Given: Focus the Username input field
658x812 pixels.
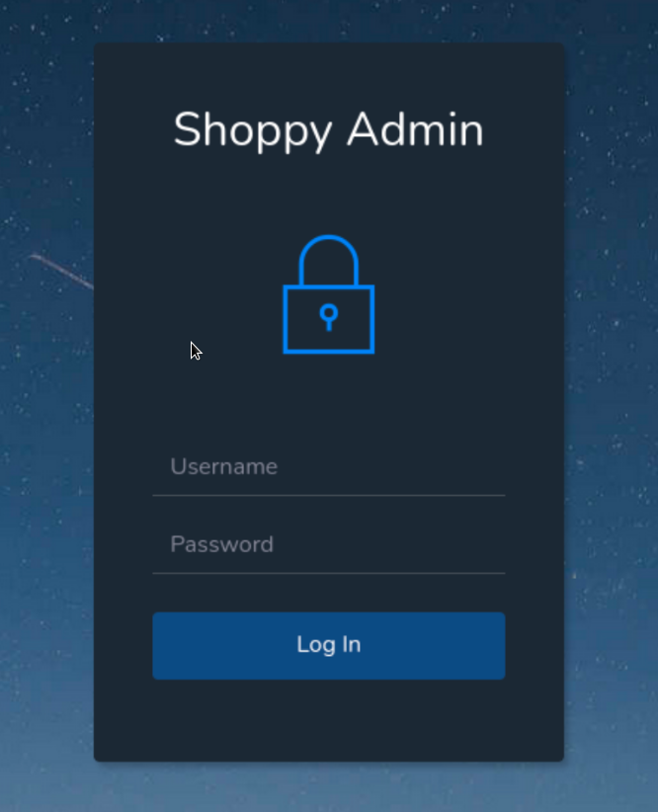Looking at the screenshot, I should (328, 466).
